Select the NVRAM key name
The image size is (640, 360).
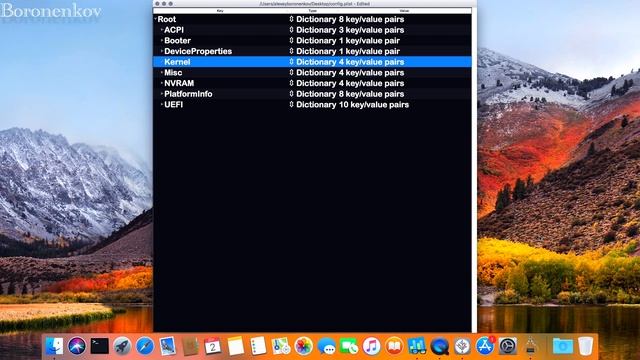pos(179,83)
